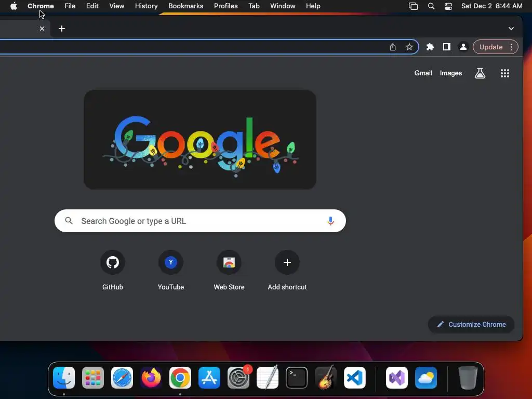
Task: Open Chrome's three-dot menu
Action: (x=511, y=47)
